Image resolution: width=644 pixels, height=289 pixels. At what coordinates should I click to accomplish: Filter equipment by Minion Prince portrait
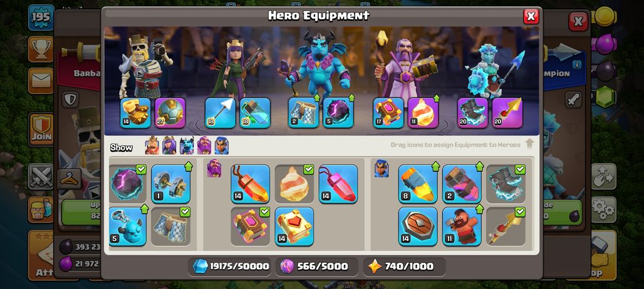click(187, 146)
